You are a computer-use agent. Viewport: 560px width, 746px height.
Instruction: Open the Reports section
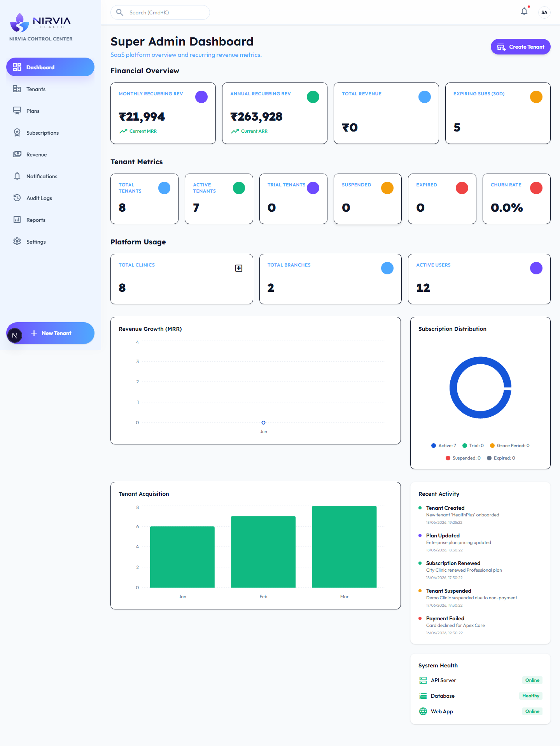50,219
